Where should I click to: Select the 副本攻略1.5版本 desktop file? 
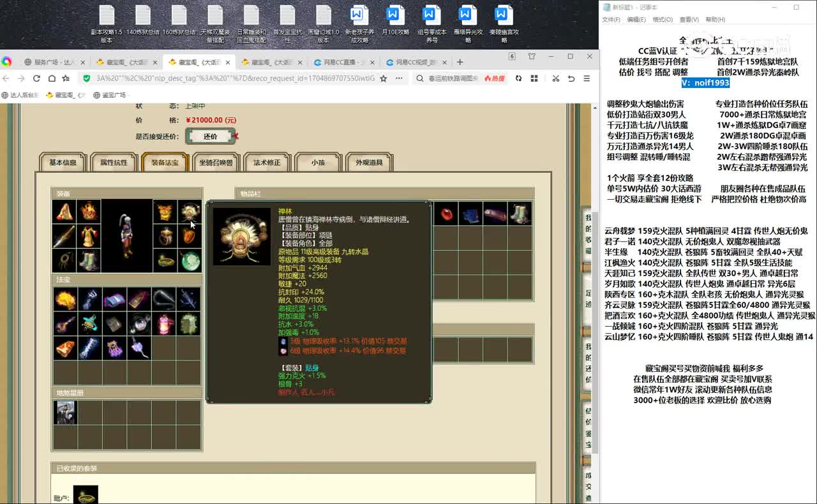click(106, 24)
